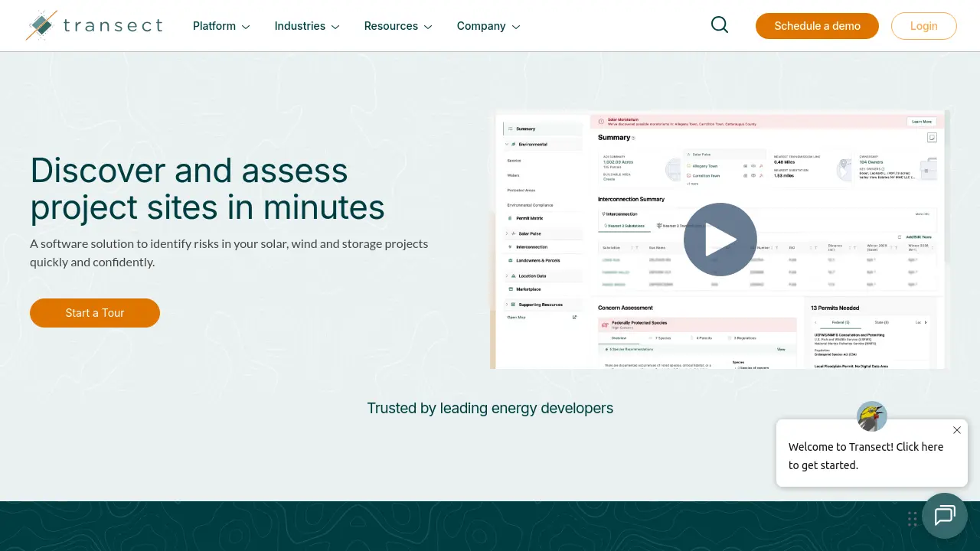Start a Tour from the hero section
This screenshot has height=551, width=980.
click(95, 313)
